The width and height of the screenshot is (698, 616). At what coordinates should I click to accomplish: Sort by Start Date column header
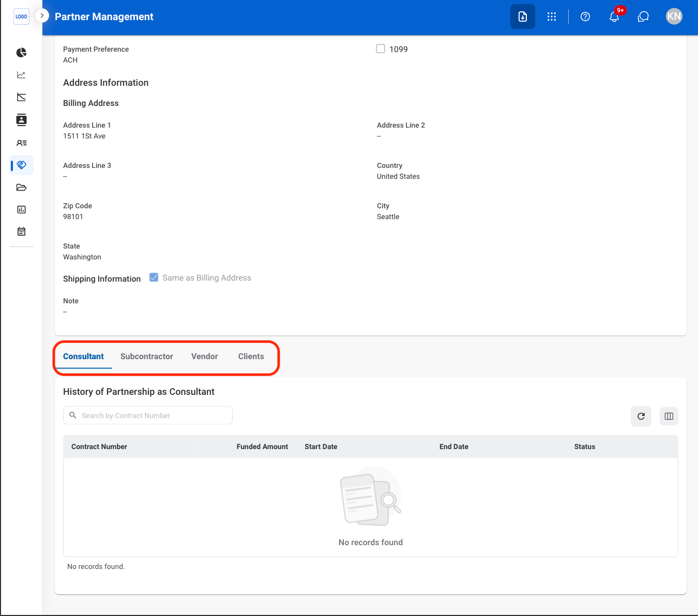coord(321,446)
